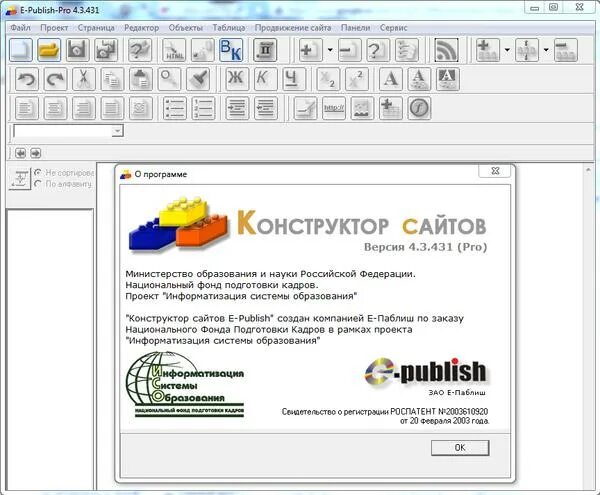
Task: Click the font A icon
Action: (391, 79)
